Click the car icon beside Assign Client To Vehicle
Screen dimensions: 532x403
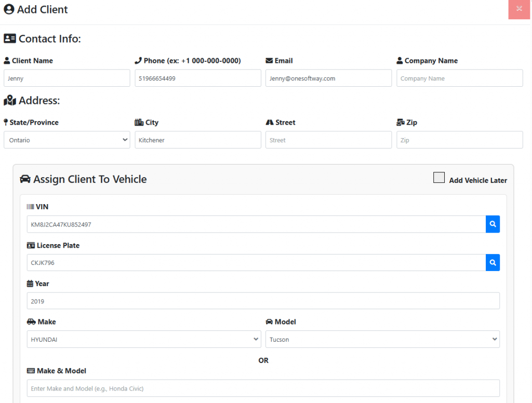(25, 179)
